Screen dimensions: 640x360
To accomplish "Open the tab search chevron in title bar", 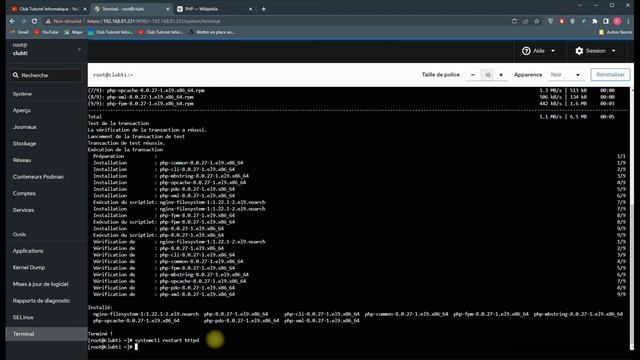I will [580, 5].
